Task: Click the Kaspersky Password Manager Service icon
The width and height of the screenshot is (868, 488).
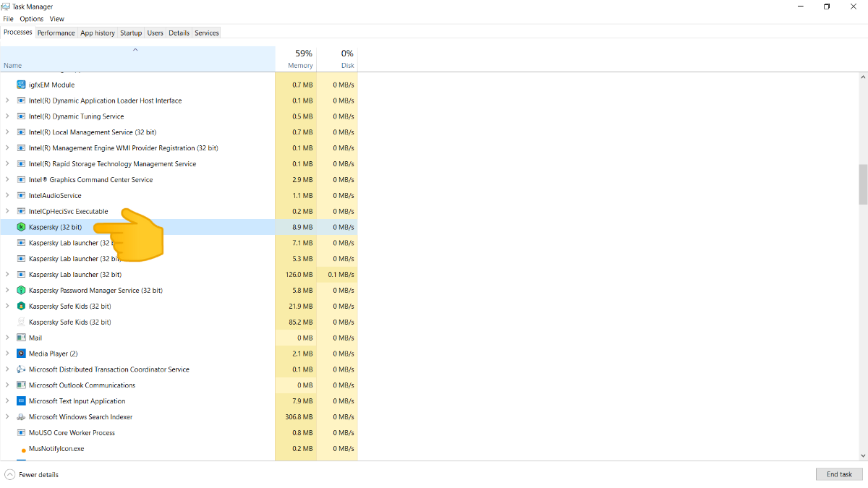Action: 21,290
